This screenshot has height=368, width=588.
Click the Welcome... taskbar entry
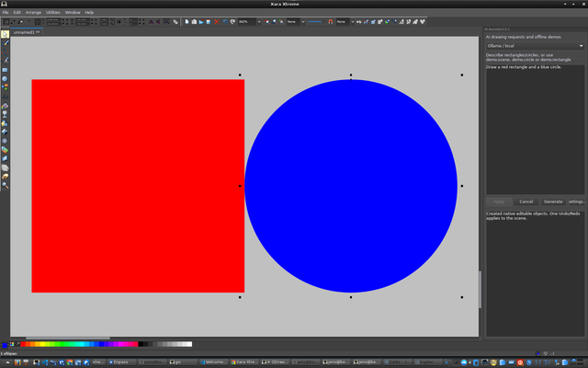pyautogui.click(x=213, y=362)
